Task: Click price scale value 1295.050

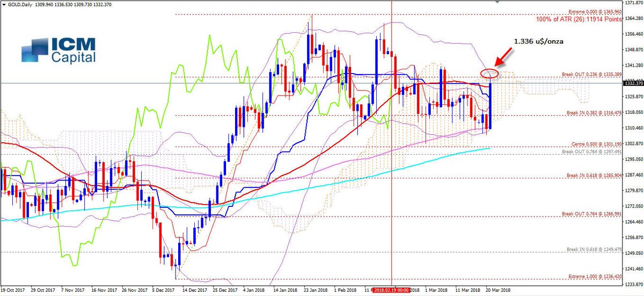Action: [x=634, y=160]
